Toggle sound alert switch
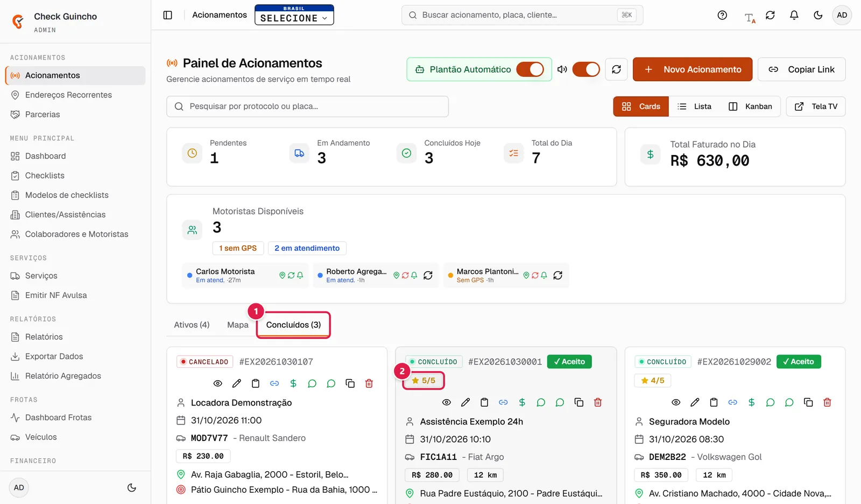 [x=586, y=69]
